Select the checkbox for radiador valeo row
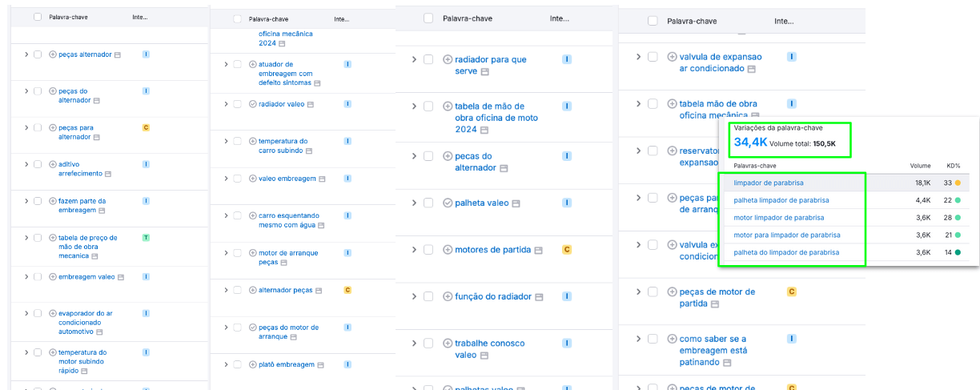 [x=238, y=104]
